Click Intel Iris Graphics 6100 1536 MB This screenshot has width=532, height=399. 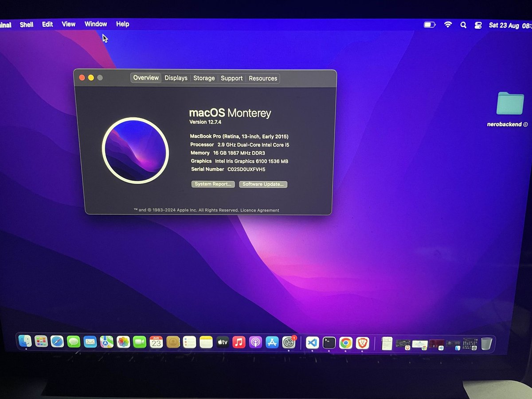[252, 161]
